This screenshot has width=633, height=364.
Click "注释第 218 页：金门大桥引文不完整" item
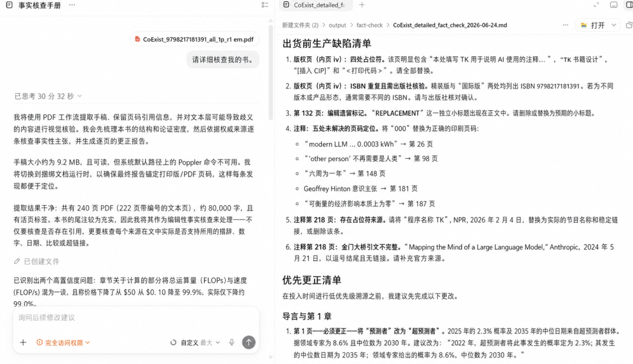point(454,253)
